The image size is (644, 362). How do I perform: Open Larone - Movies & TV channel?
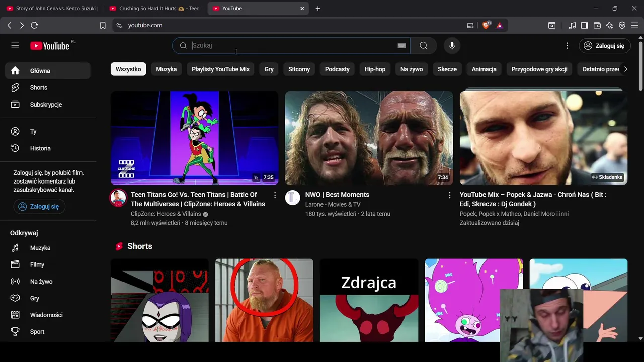(333, 205)
